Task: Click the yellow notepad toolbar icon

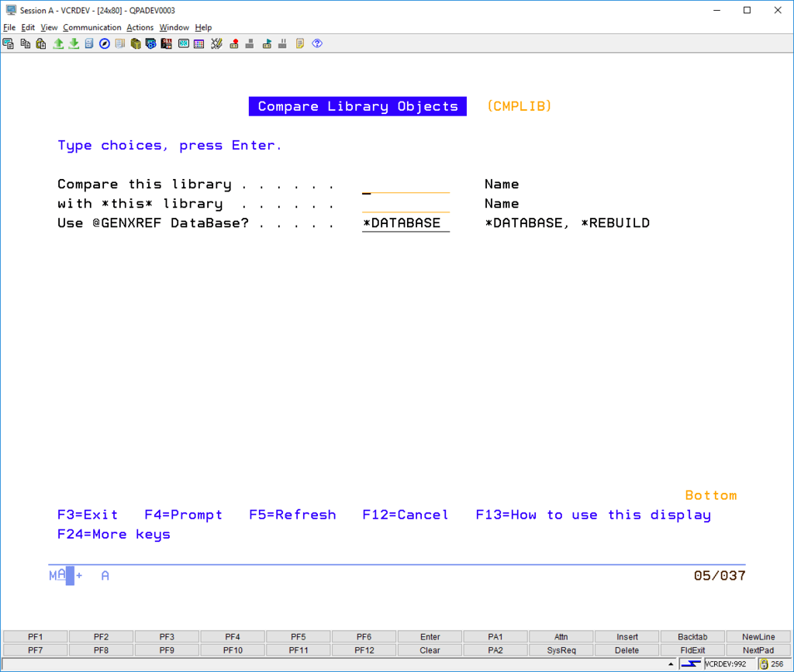Action: pyautogui.click(x=300, y=43)
